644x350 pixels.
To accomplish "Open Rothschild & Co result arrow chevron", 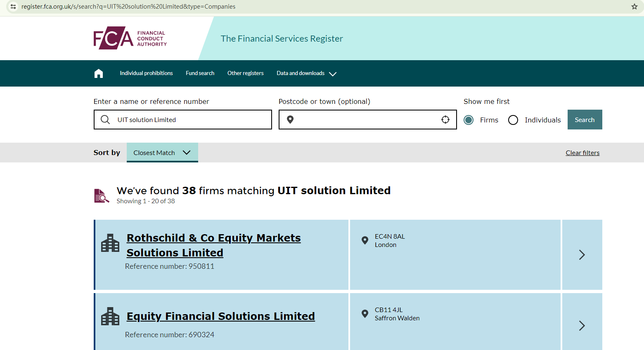I will point(582,255).
